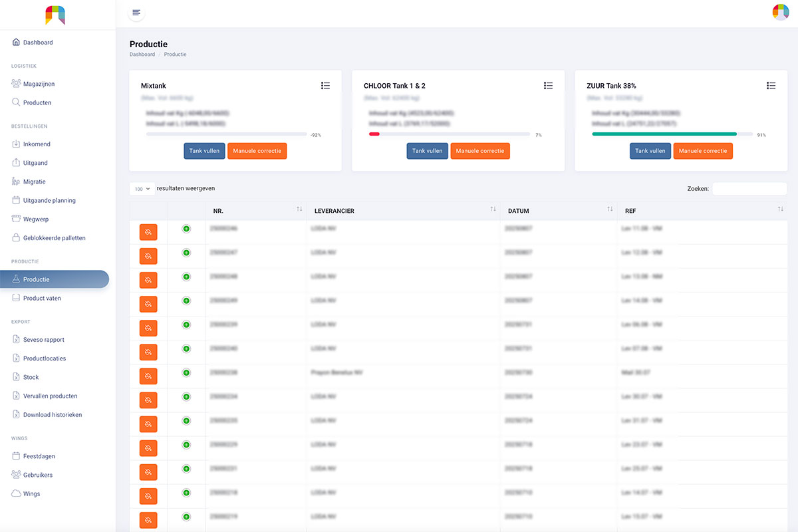Open the user avatar menu
The image size is (798, 532).
point(780,12)
